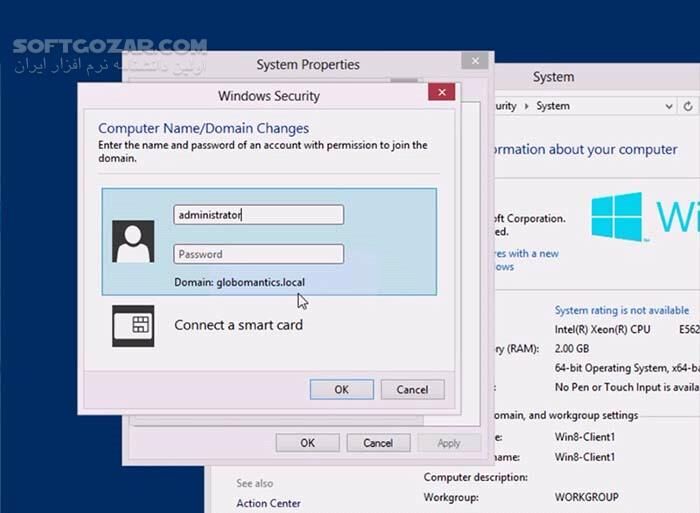Click System breadcrumb in address bar
This screenshot has width=700, height=513.
coord(553,106)
